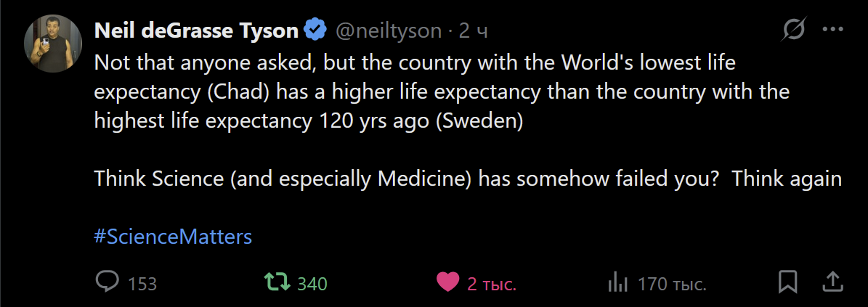The width and height of the screenshot is (868, 307).
Task: Open view analytics bar chart icon
Action: [617, 282]
